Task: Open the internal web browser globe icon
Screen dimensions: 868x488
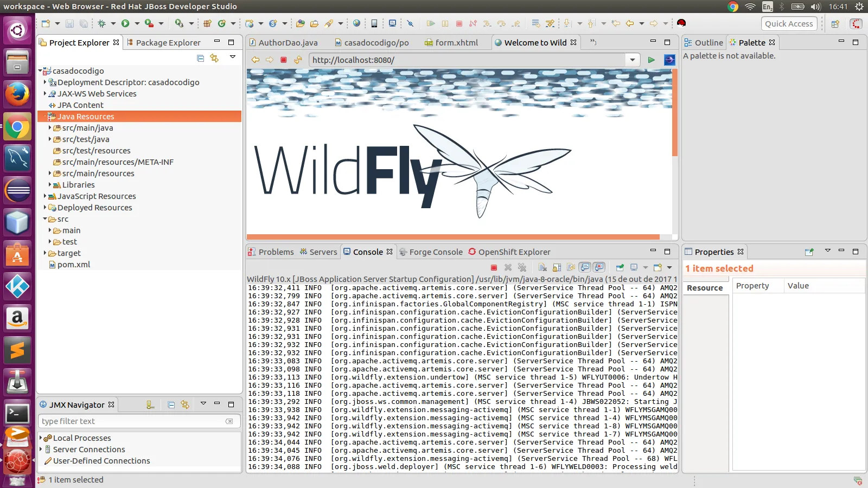Action: tap(356, 23)
